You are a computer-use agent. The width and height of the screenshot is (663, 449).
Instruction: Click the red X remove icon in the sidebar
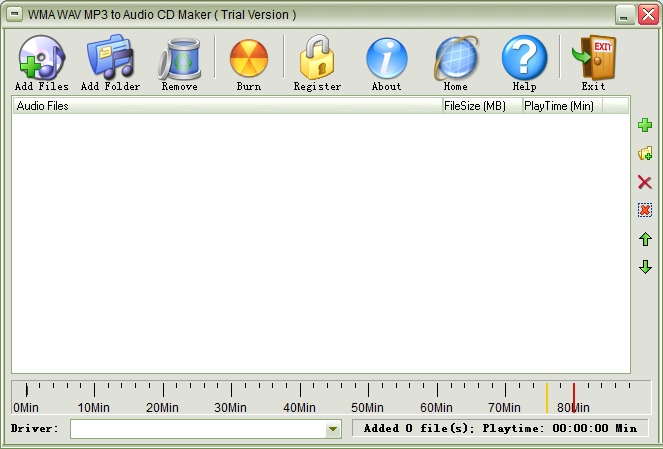(x=645, y=182)
